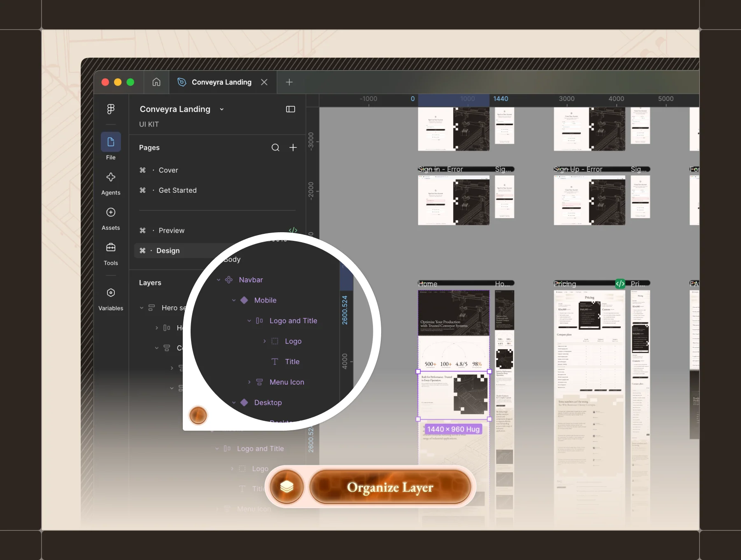The height and width of the screenshot is (560, 741).
Task: Select the magnified Title text layer
Action: click(x=292, y=362)
